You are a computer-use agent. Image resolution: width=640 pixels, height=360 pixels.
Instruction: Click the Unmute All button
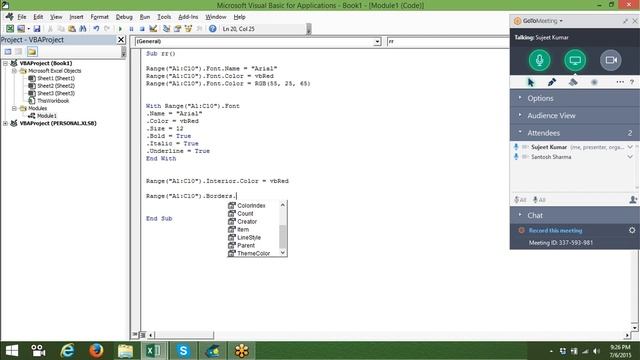(540, 200)
